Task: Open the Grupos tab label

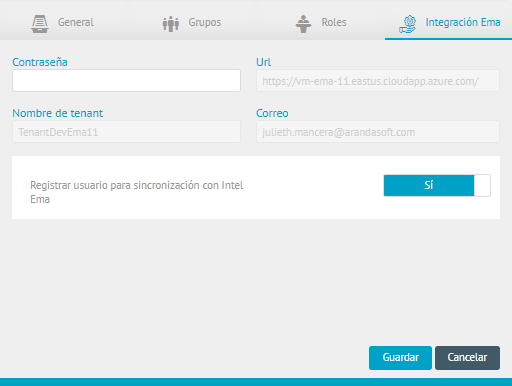Action: [x=205, y=22]
